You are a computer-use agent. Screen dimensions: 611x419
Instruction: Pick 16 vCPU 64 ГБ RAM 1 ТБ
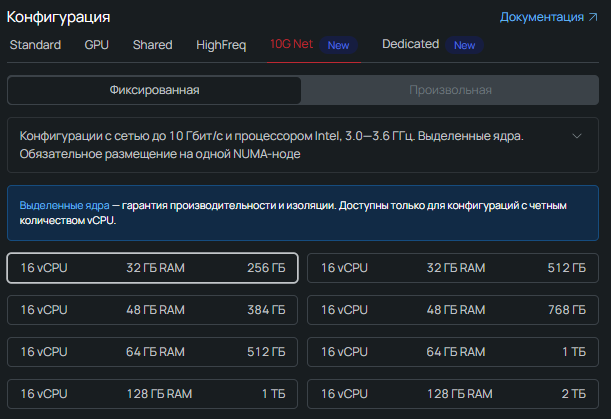click(452, 352)
